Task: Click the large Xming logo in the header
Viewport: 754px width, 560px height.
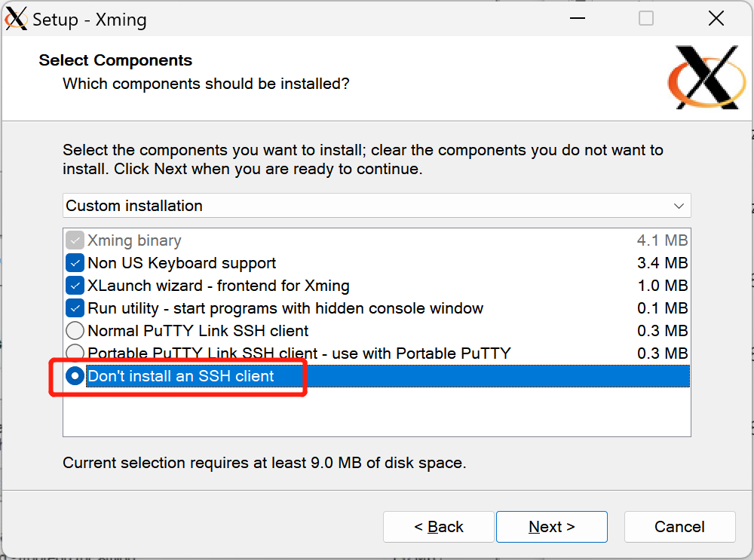Action: (706, 78)
